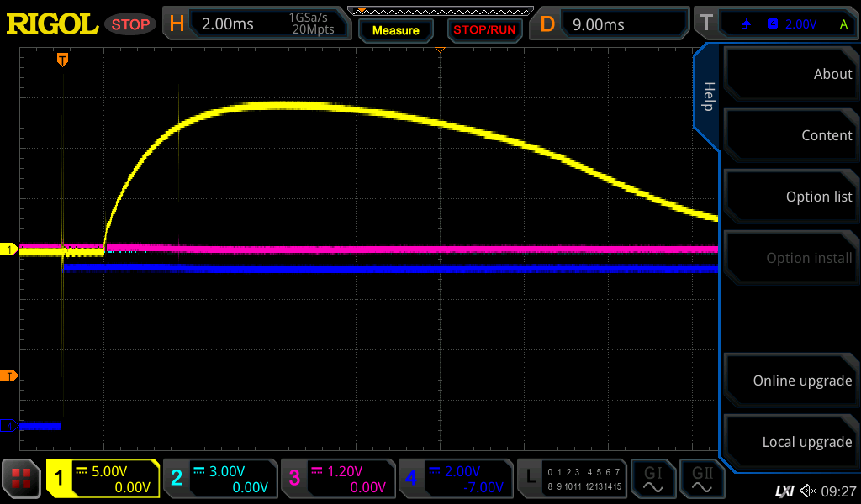This screenshot has width=861, height=504.
Task: Click the GI signal generator icon
Action: coord(653,479)
